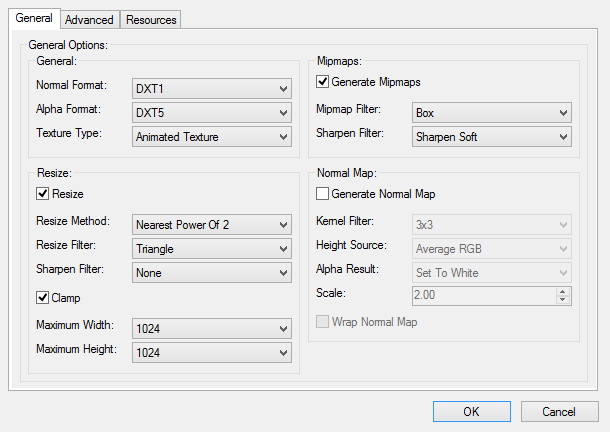Image resolution: width=610 pixels, height=432 pixels.
Task: Open the Normal Format dropdown
Action: point(212,89)
